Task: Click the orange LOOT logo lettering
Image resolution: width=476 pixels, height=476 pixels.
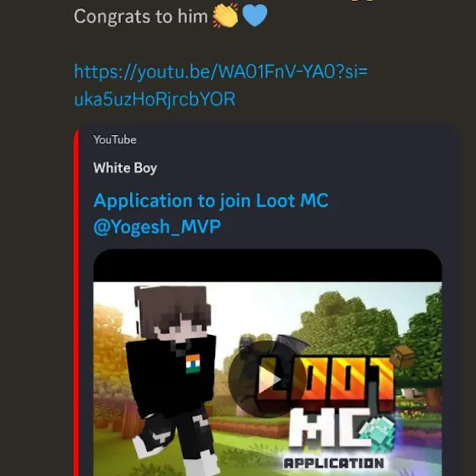Action: [x=326, y=379]
